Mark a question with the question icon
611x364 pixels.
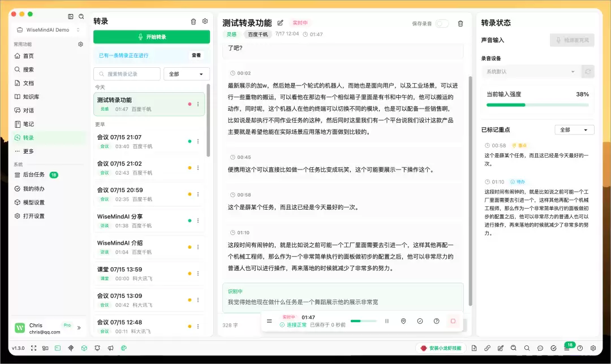[436, 321]
